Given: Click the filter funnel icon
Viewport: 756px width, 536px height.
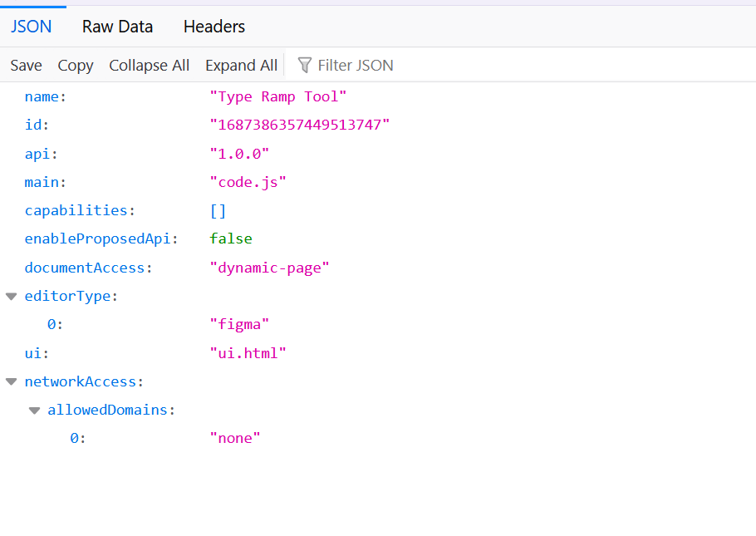Looking at the screenshot, I should point(305,65).
